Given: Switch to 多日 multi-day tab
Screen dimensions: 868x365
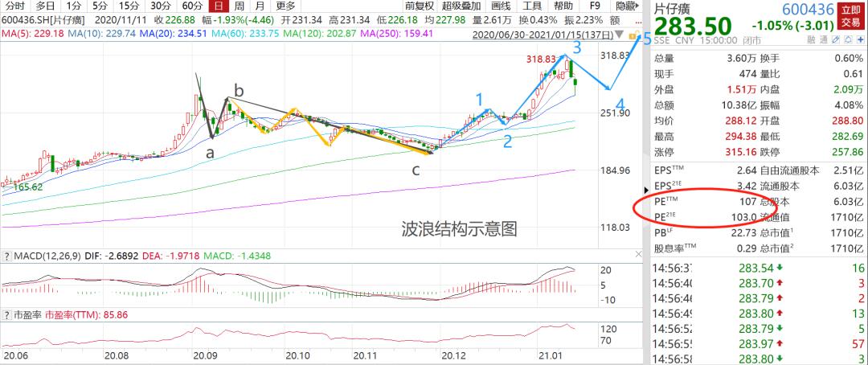Looking at the screenshot, I should point(45,6).
